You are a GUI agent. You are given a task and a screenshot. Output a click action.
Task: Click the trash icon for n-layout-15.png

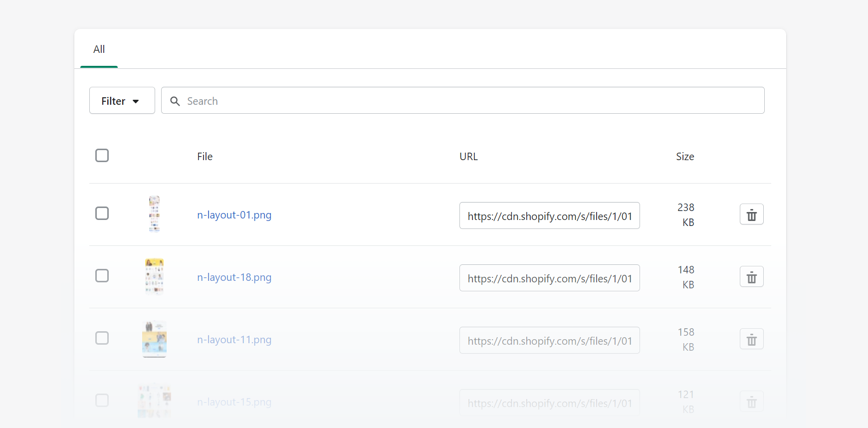click(751, 402)
